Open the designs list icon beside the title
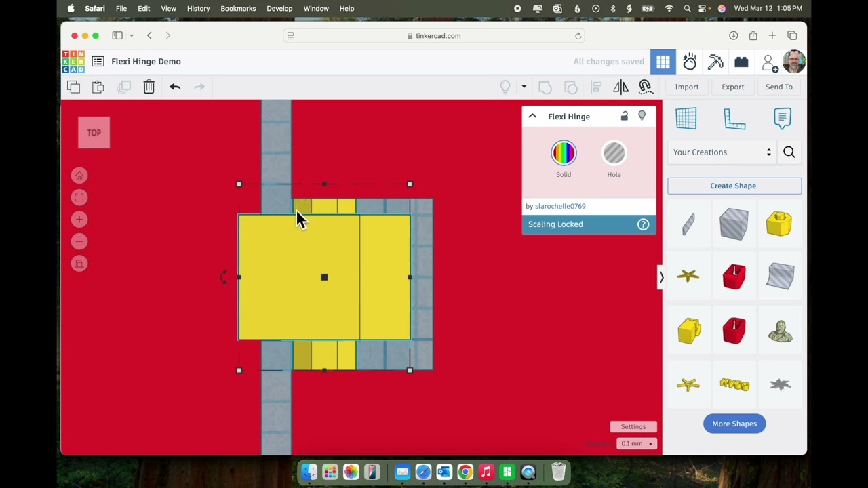This screenshot has width=868, height=488. (x=98, y=62)
